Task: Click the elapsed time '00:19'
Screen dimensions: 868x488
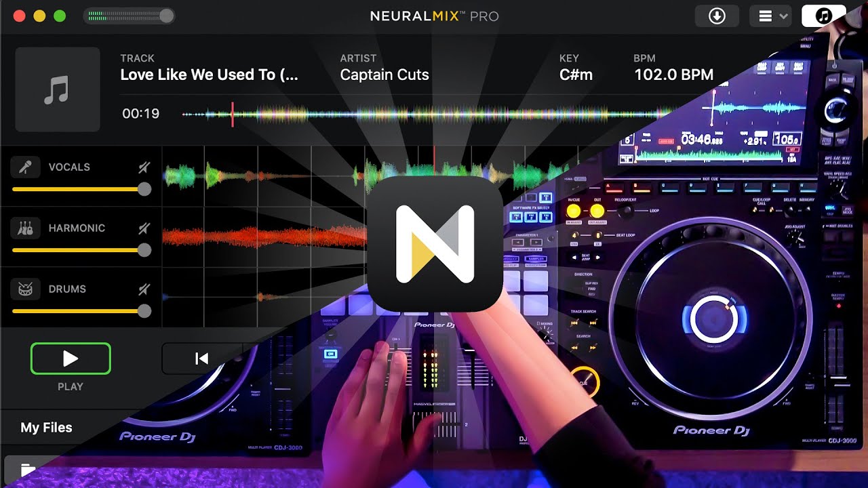Action: click(x=140, y=114)
